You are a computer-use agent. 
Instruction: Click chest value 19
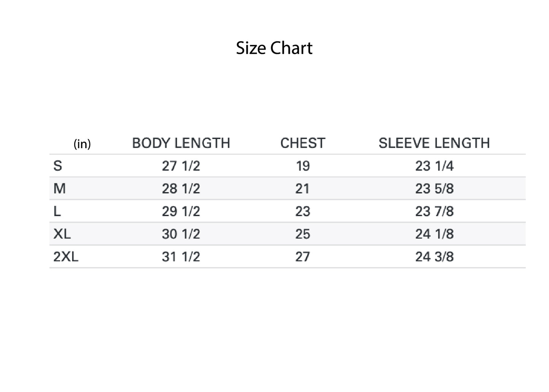[303, 166]
